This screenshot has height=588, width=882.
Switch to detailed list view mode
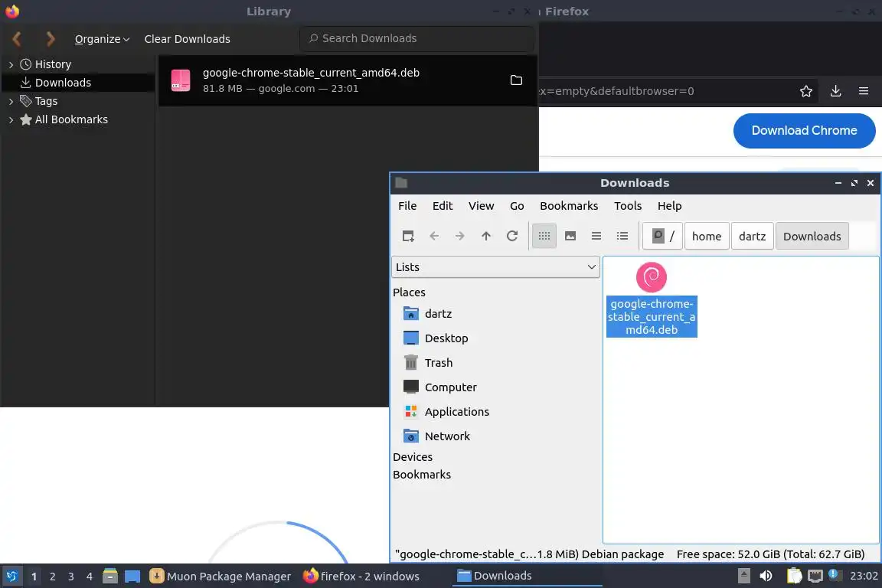(622, 237)
